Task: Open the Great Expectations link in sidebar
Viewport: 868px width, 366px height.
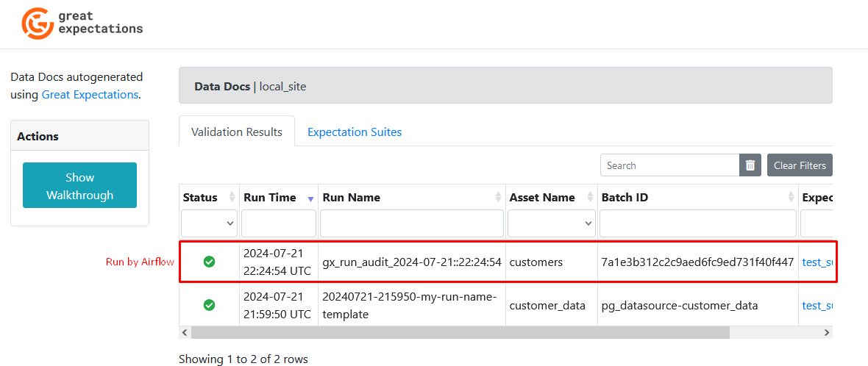Action: (90, 94)
